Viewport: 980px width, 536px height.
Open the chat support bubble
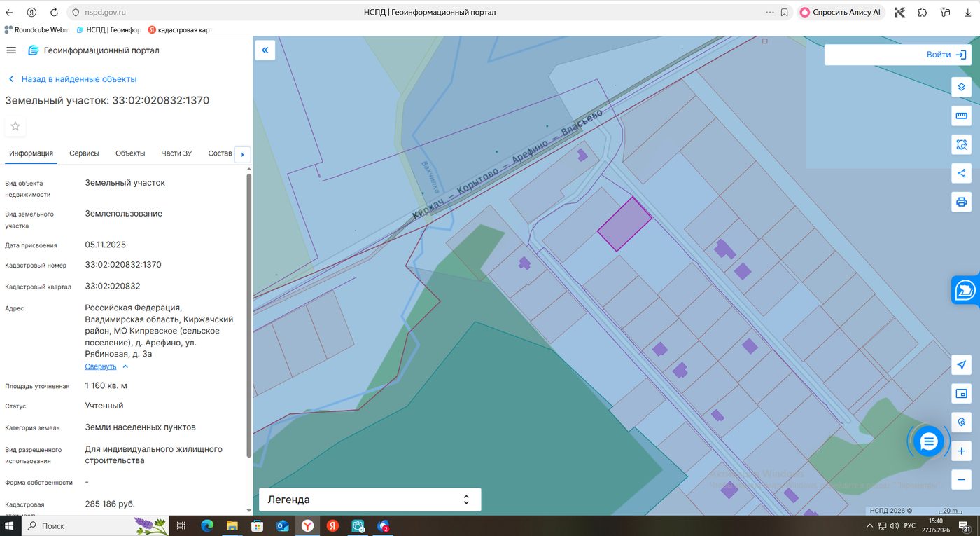point(928,441)
